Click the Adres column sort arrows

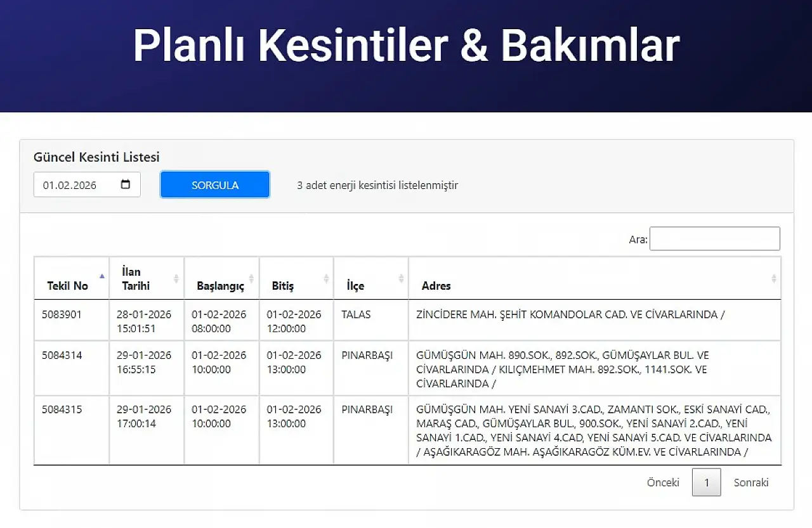pos(773,278)
